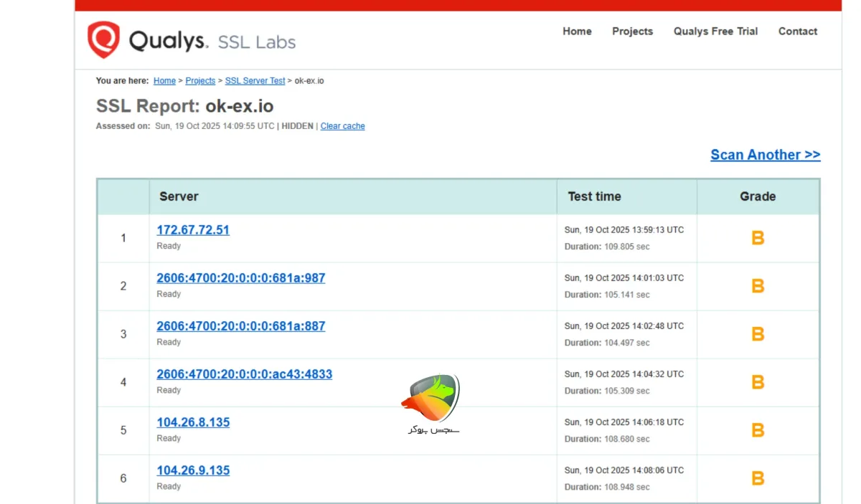The image size is (861, 504).
Task: Click Duration 105.141 sec text
Action: coord(607,295)
